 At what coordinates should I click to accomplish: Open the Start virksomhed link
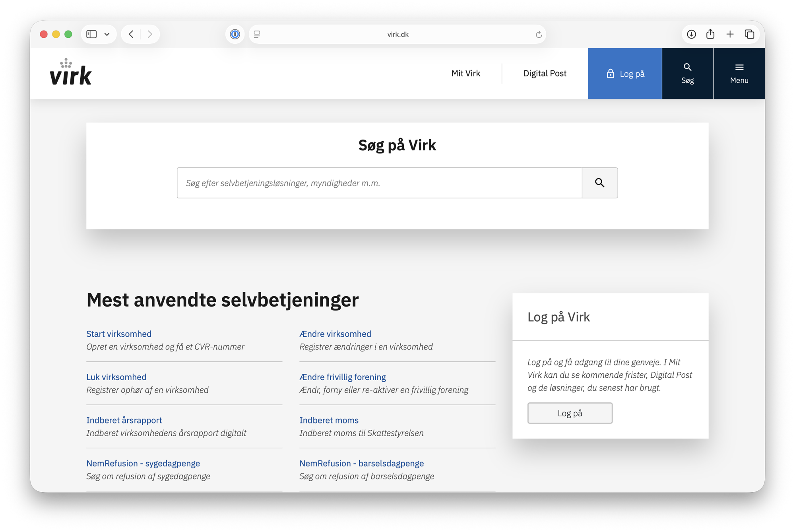tap(119, 334)
